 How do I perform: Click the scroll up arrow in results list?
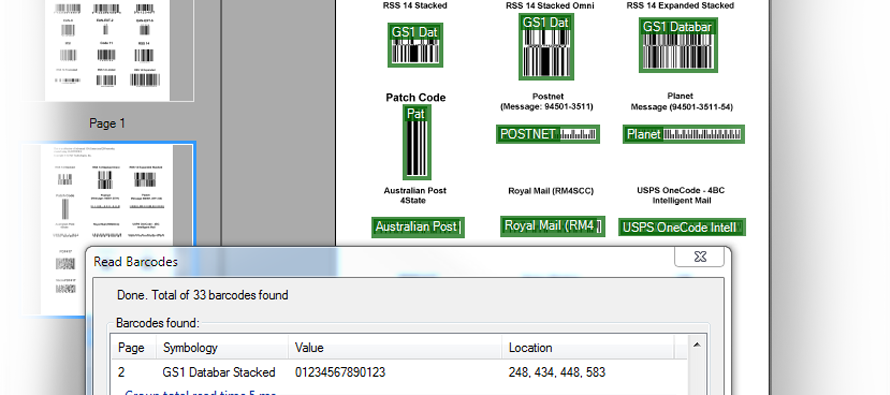[x=696, y=344]
